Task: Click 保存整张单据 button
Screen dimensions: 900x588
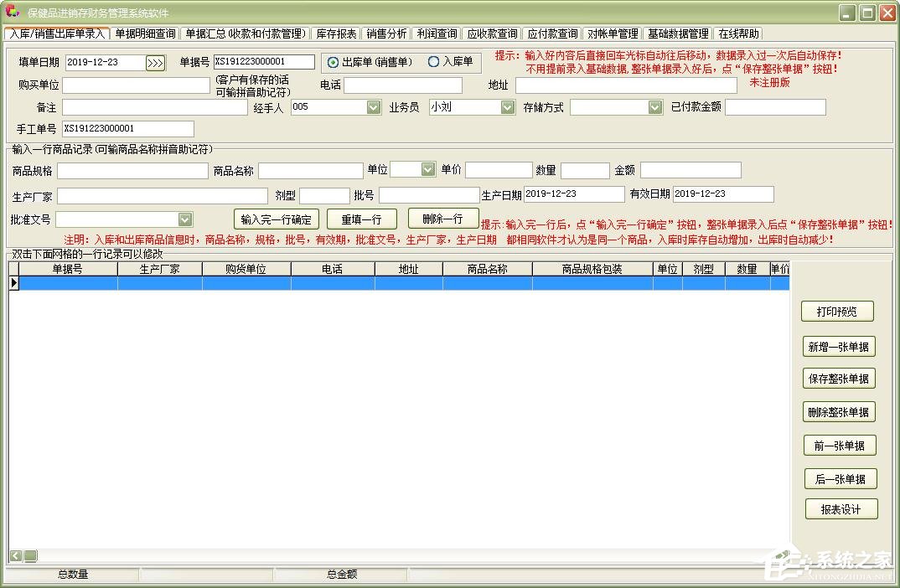Action: click(x=839, y=379)
